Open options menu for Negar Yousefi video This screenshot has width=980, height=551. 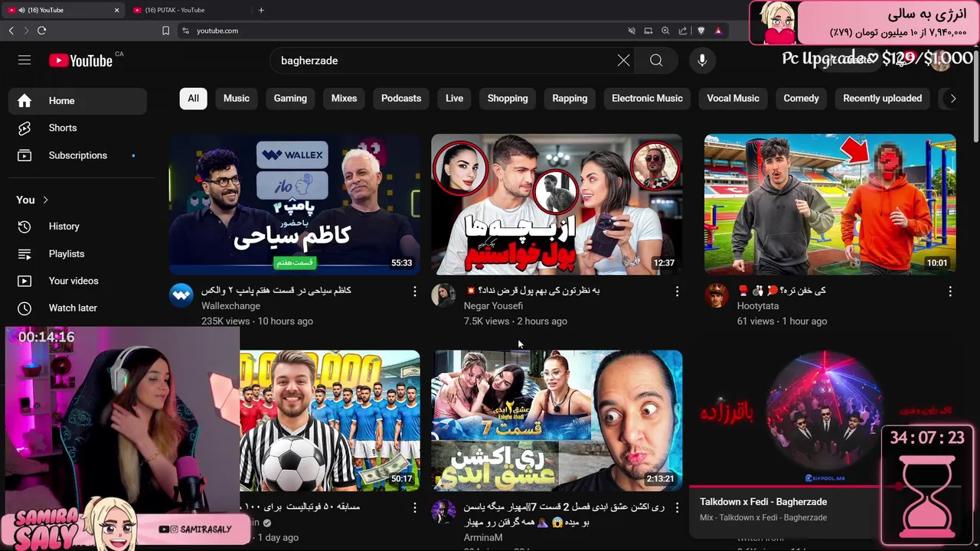[677, 292]
